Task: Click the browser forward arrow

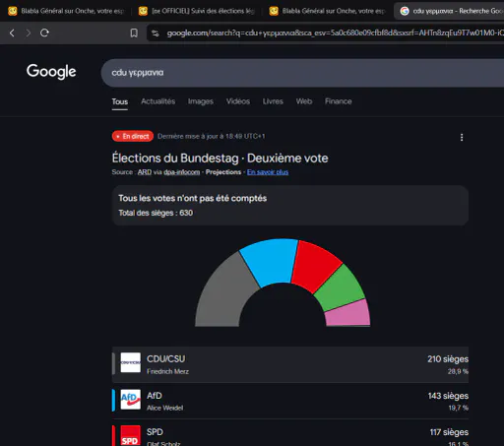Action: pyautogui.click(x=29, y=32)
